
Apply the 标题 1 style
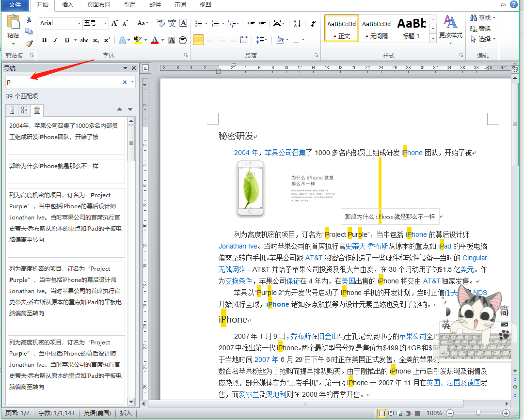tap(412, 28)
